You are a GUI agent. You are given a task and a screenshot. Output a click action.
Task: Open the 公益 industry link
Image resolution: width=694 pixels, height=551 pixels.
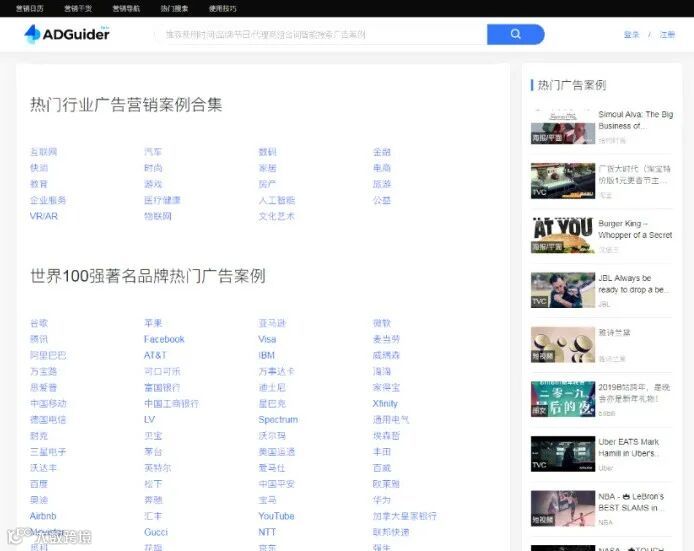click(x=382, y=200)
